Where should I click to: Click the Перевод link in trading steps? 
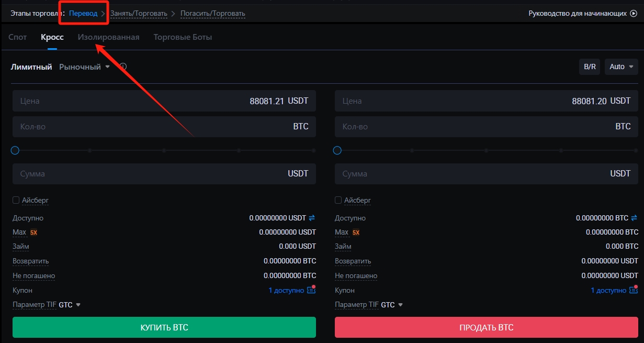point(83,13)
